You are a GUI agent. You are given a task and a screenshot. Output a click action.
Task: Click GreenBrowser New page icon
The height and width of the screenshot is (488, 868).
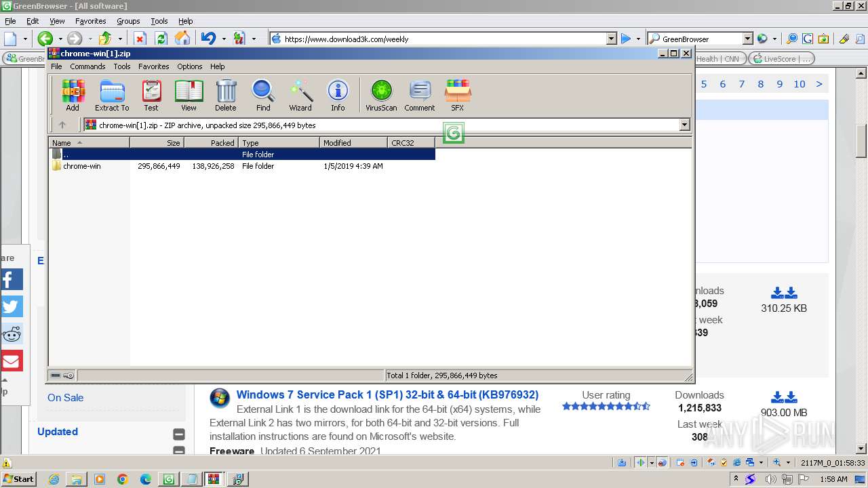tap(10, 39)
